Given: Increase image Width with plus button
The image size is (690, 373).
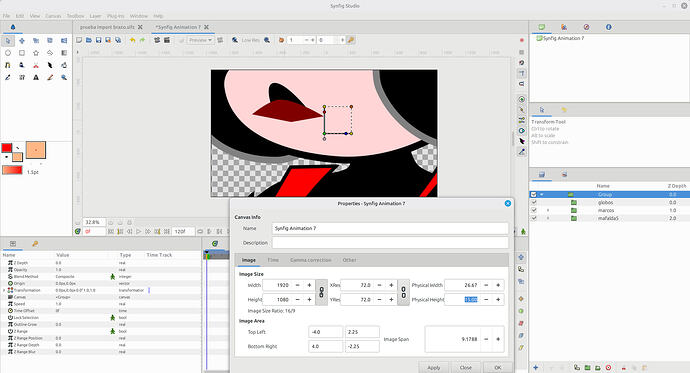Looking at the screenshot, I should [309, 285].
